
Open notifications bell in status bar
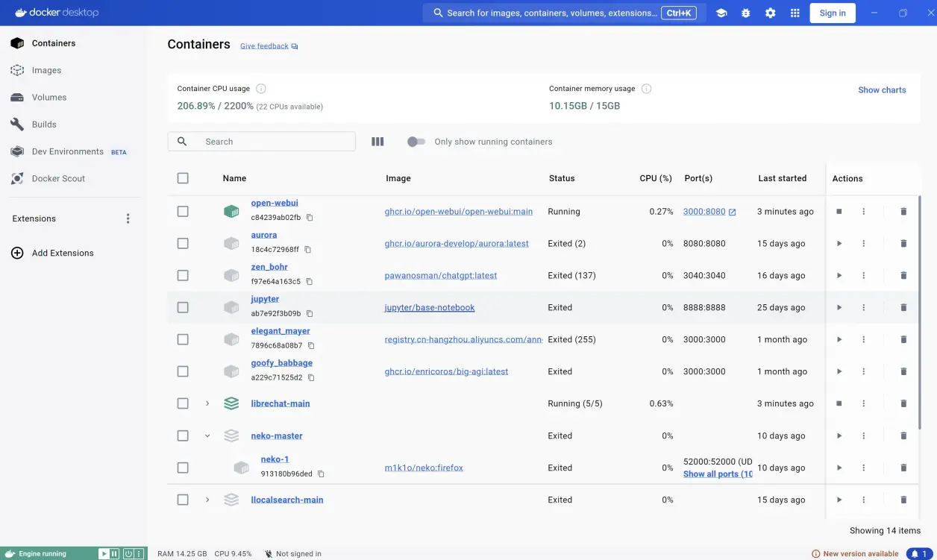click(918, 554)
